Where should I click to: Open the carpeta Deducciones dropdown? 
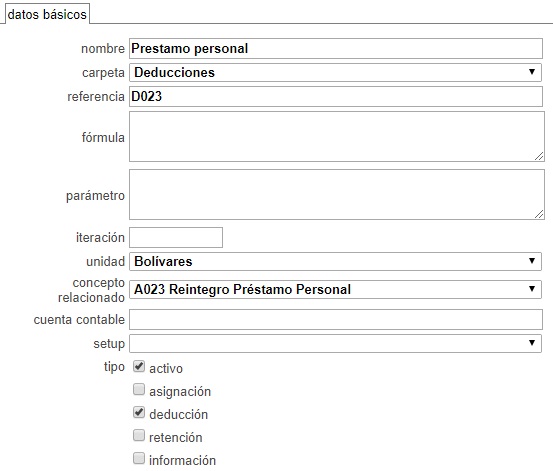pyautogui.click(x=335, y=72)
